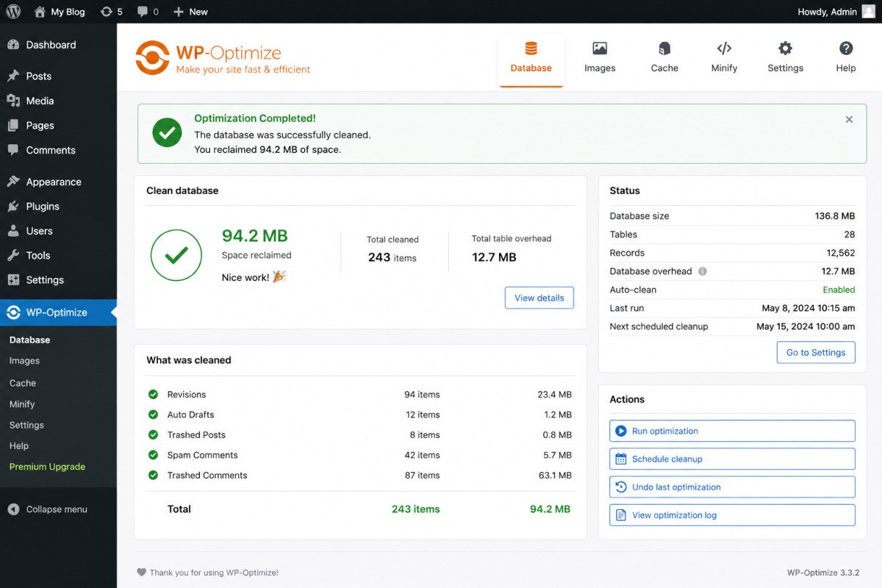Click the WordPress logo in admin bar
This screenshot has width=882, height=588.
click(14, 12)
